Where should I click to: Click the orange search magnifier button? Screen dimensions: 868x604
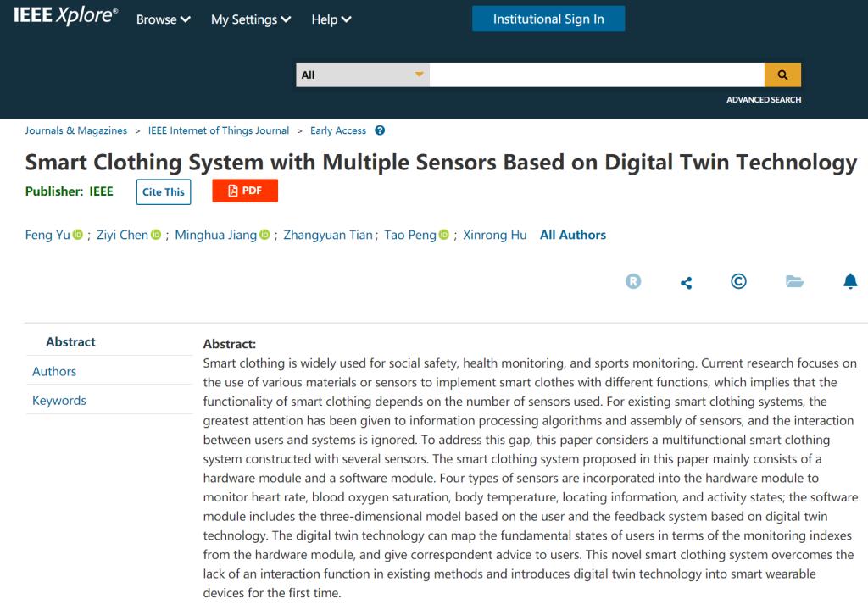coord(782,75)
